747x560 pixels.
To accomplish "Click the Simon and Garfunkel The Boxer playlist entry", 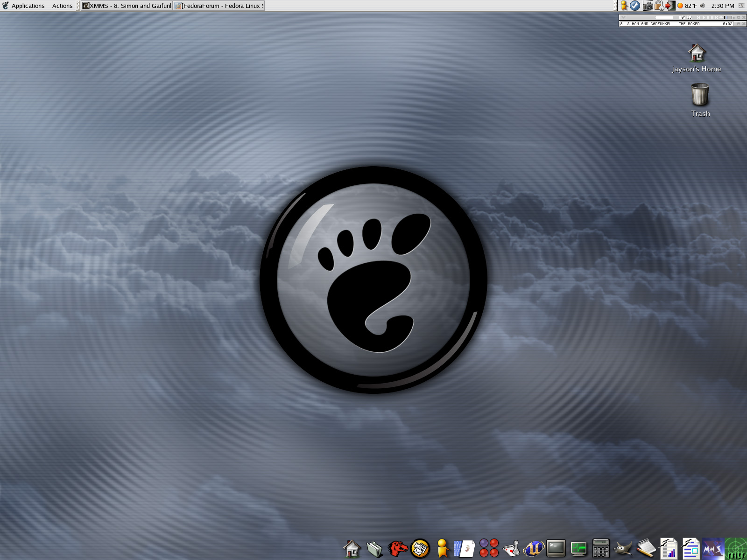I will click(x=677, y=24).
